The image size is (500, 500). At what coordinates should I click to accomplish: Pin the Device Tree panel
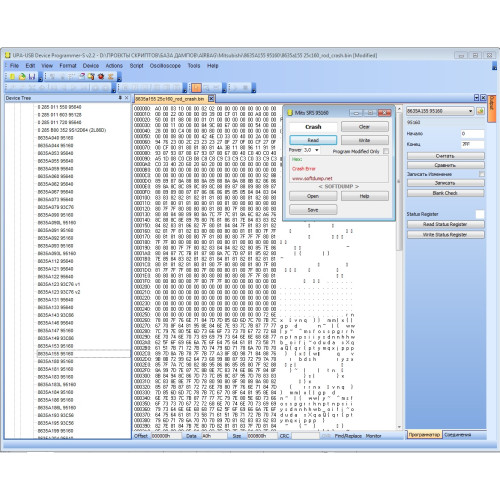pos(120,98)
